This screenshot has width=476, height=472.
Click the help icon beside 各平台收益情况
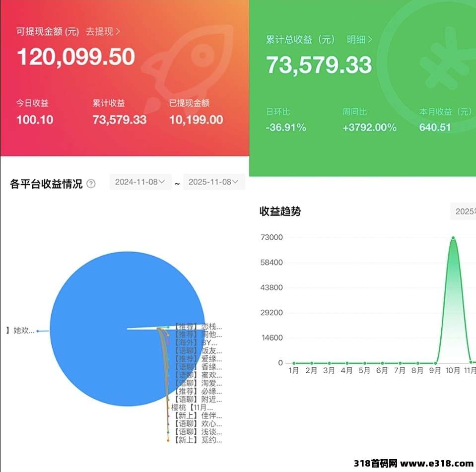click(91, 184)
